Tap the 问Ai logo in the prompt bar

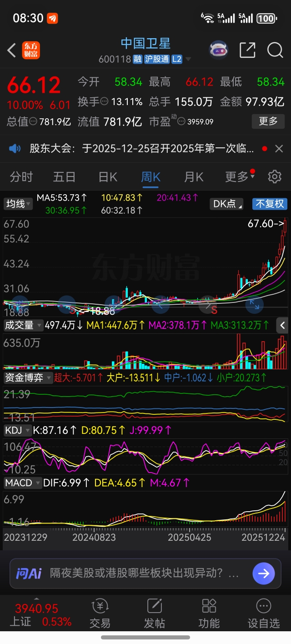pos(29,574)
